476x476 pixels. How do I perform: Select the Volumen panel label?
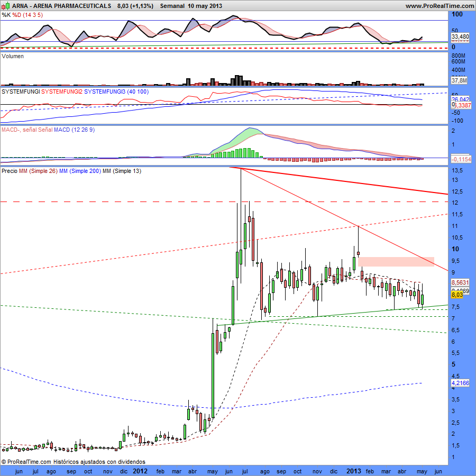(x=13, y=56)
